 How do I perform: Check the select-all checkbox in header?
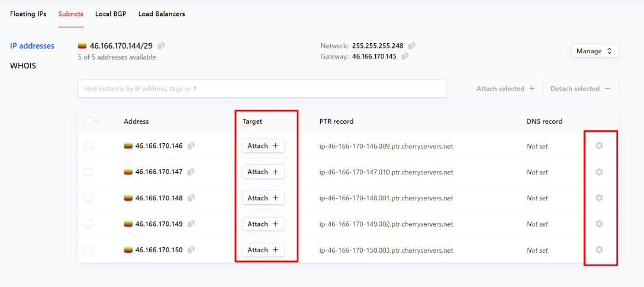pos(88,121)
